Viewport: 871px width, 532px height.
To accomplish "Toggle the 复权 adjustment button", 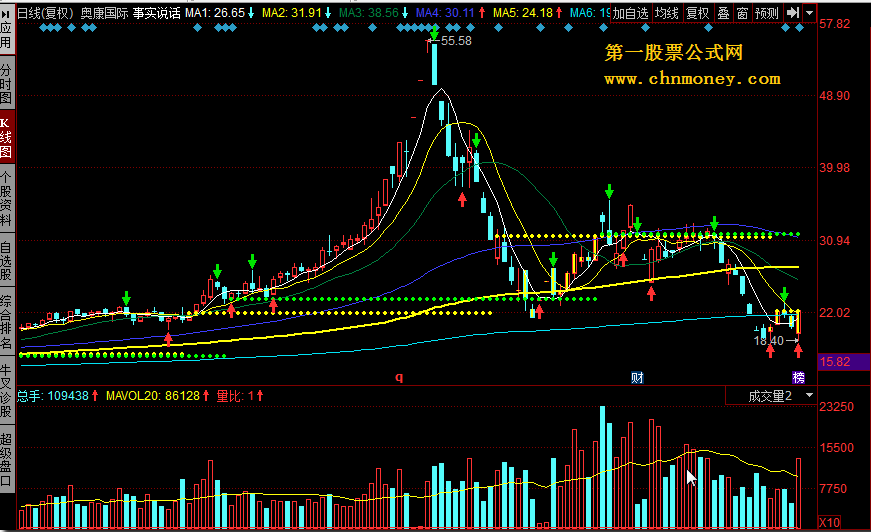I will point(697,13).
